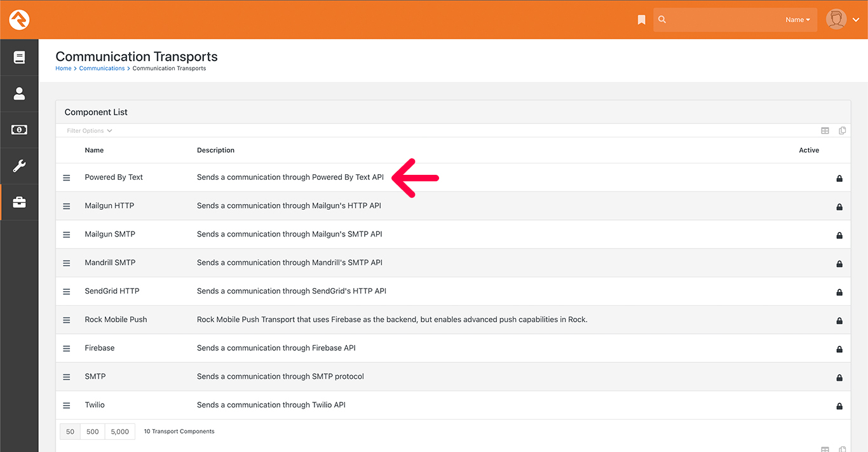Grab the reorder handle beside Mailgun HTTP
The height and width of the screenshot is (452, 868).
(x=66, y=206)
